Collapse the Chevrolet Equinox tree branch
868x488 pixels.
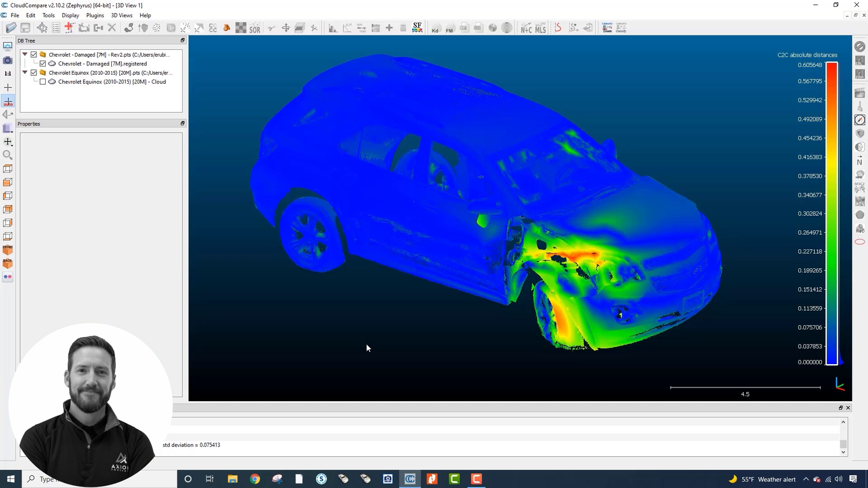[x=24, y=72]
